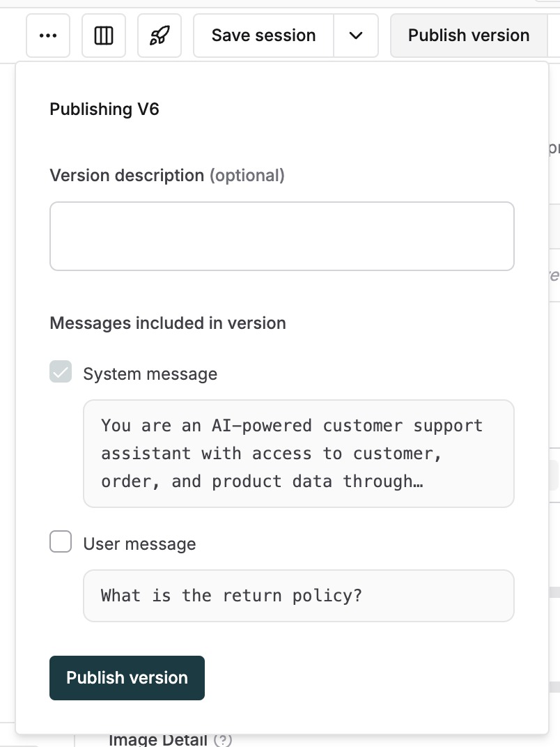
Task: Click the return policy user message preview
Action: coord(298,595)
